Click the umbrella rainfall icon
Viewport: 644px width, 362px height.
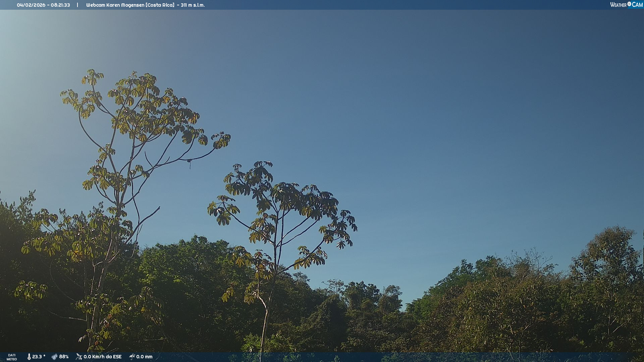(x=132, y=357)
